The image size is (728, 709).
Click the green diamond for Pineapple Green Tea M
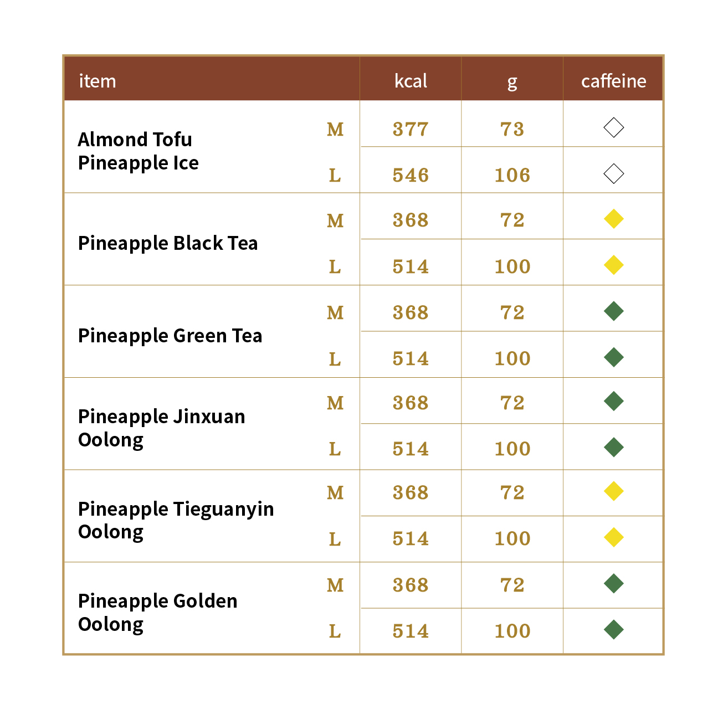613,311
